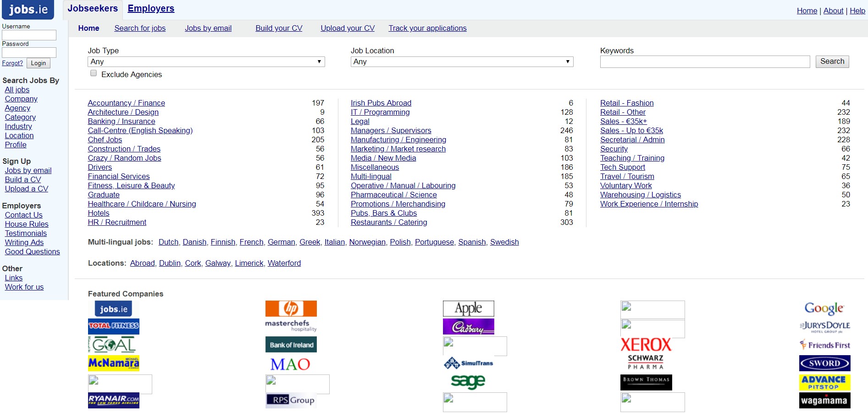Open the Brown Thomas logo
Screen dimensions: 868x413
(646, 382)
